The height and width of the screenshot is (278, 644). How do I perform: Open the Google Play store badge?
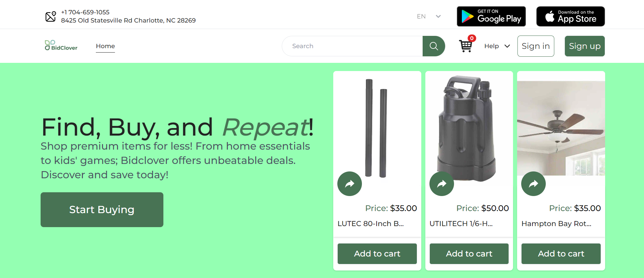click(x=491, y=16)
